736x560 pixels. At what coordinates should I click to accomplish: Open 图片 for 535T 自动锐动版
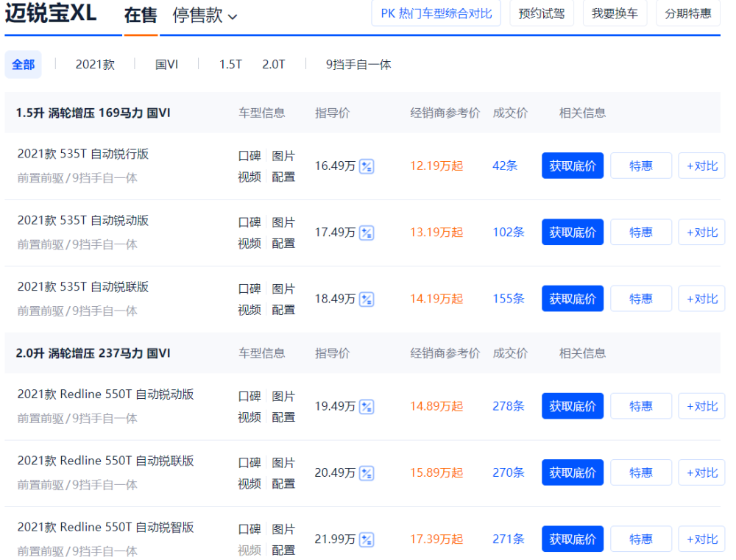[283, 222]
